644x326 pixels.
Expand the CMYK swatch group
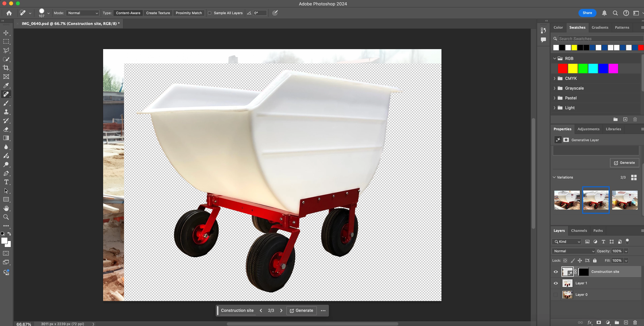point(555,78)
